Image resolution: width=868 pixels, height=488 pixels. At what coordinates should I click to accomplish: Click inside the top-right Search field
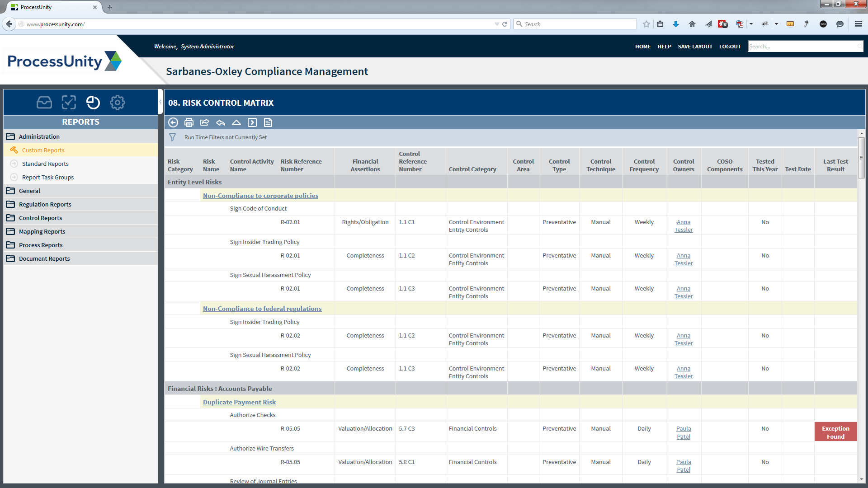[x=805, y=46]
